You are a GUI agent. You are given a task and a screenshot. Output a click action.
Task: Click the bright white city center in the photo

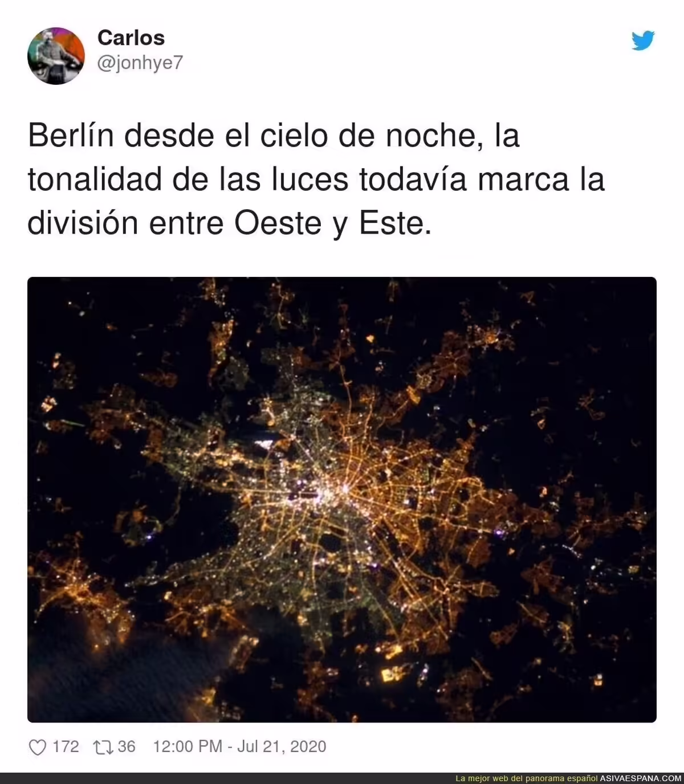coord(334,491)
